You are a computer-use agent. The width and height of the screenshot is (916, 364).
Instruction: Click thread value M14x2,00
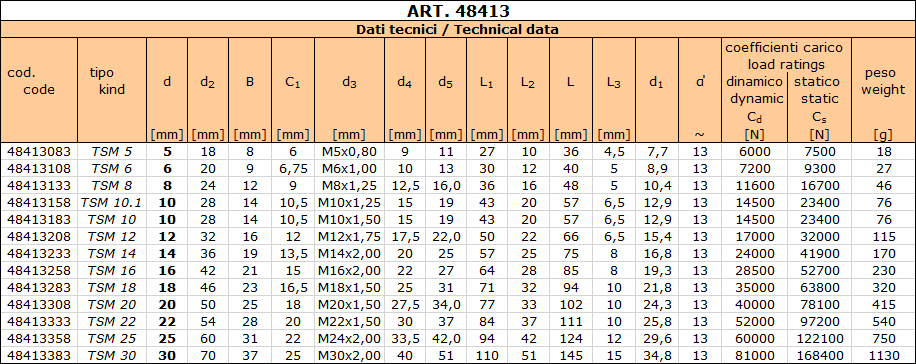349,254
